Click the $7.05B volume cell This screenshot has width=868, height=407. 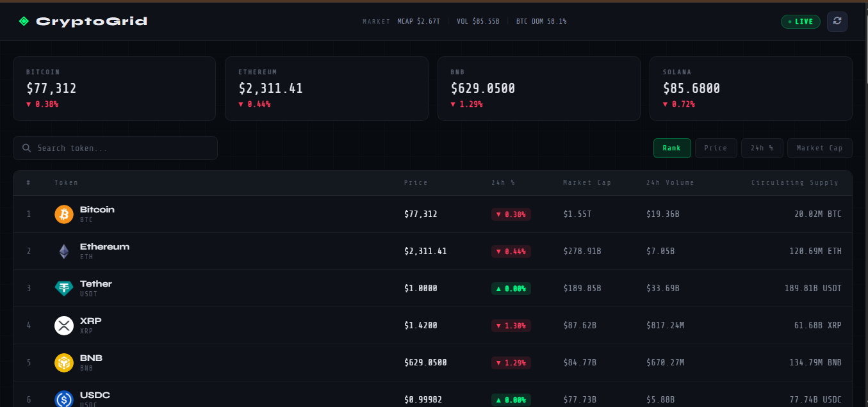(x=660, y=251)
